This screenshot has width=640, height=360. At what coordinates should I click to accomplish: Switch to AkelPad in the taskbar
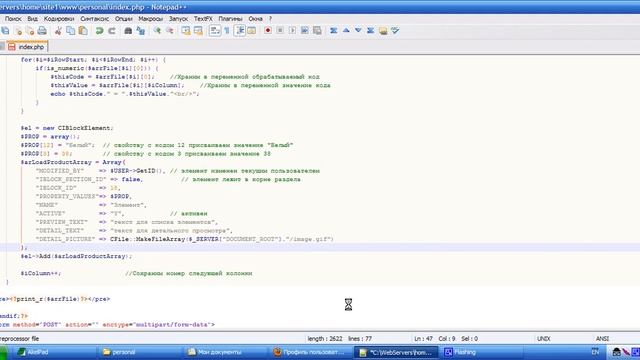click(55, 352)
